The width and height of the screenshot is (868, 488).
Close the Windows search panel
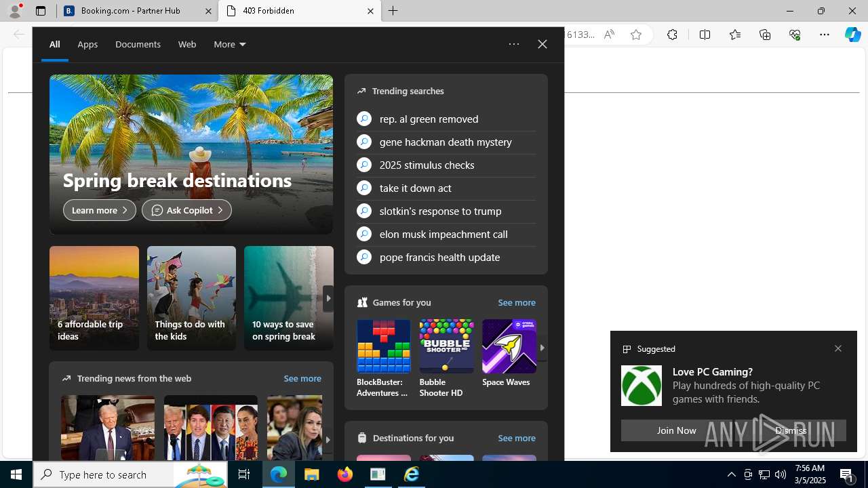(x=542, y=44)
